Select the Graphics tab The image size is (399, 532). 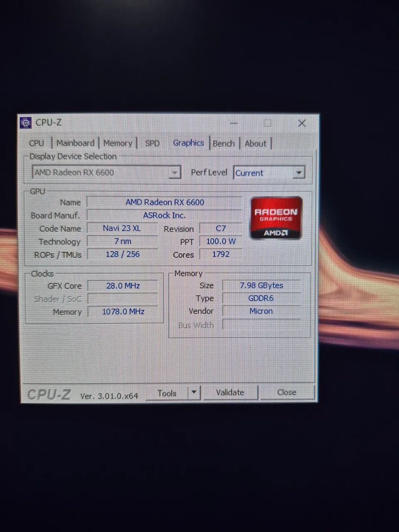(x=188, y=143)
